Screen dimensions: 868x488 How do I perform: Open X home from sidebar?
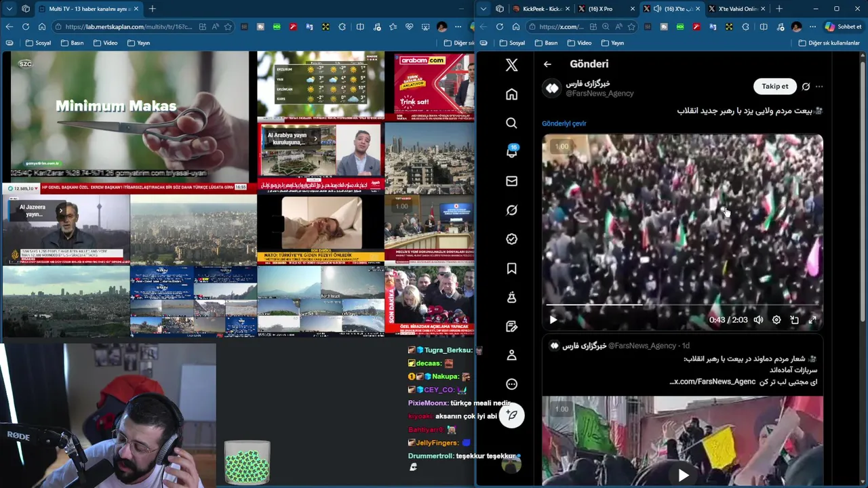511,94
